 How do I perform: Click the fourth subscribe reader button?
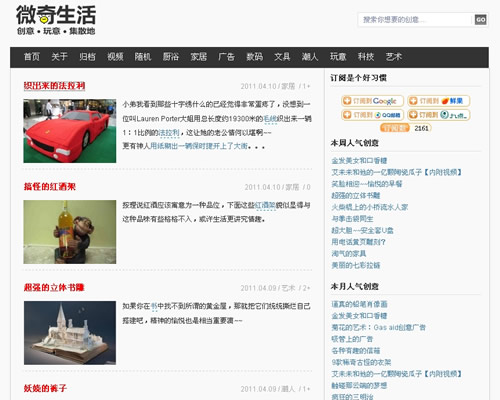(x=439, y=115)
